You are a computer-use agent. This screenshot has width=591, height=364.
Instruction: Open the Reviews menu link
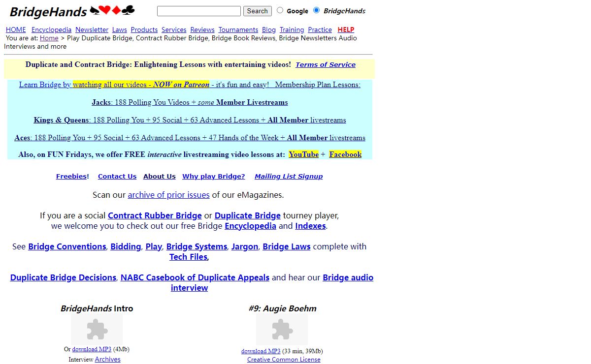[x=202, y=30]
